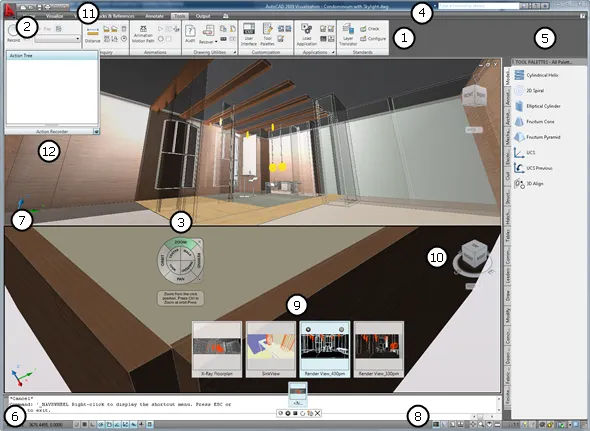This screenshot has width=590, height=431.
Task: Switch to the Annotate ribbon tab
Action: (154, 16)
